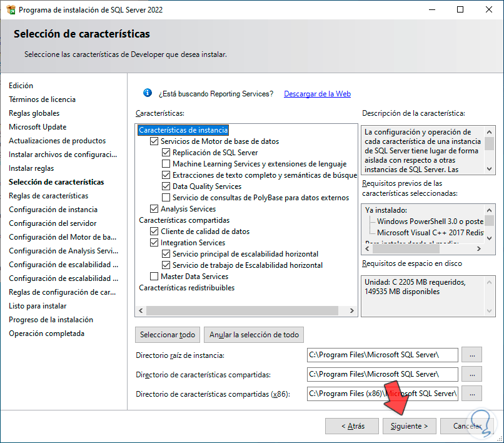This screenshot has width=504, height=443.
Task: Select the Operación completada step
Action: (x=47, y=334)
